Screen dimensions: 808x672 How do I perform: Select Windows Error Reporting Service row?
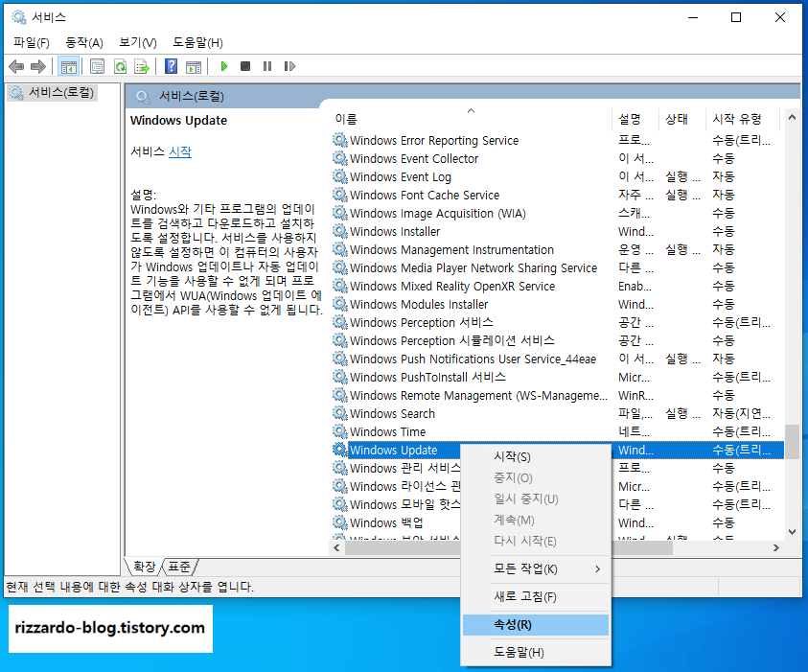click(x=557, y=140)
